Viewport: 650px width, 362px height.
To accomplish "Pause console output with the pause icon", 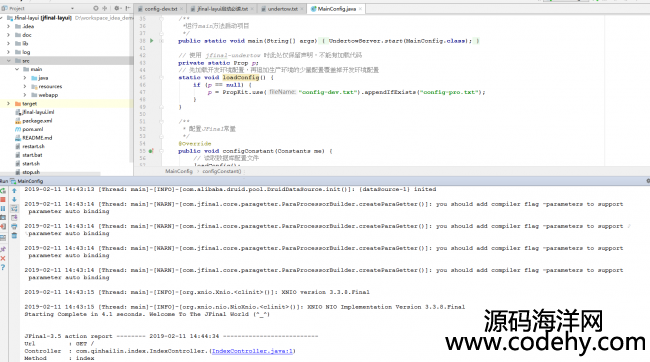I will point(3,209).
